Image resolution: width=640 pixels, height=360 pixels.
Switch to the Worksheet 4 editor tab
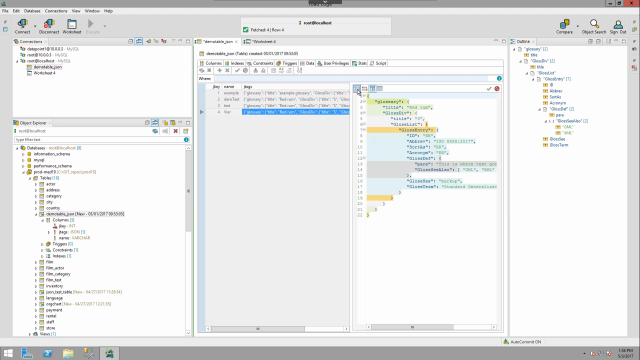click(x=260, y=42)
